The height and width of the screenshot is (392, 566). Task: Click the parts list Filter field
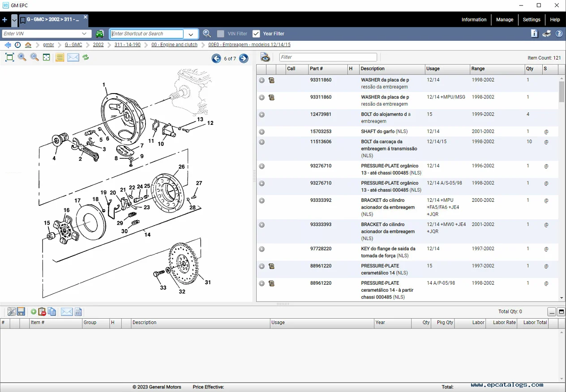328,57
